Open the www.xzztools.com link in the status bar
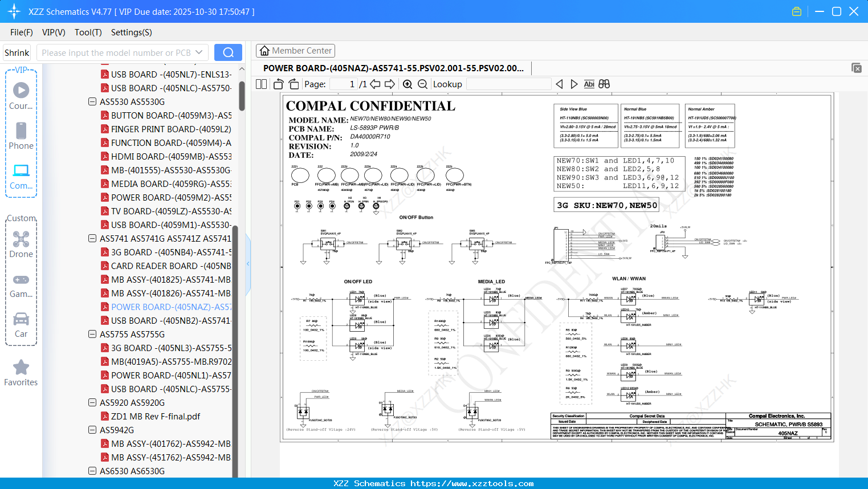Image resolution: width=868 pixels, height=489 pixels. (472, 483)
